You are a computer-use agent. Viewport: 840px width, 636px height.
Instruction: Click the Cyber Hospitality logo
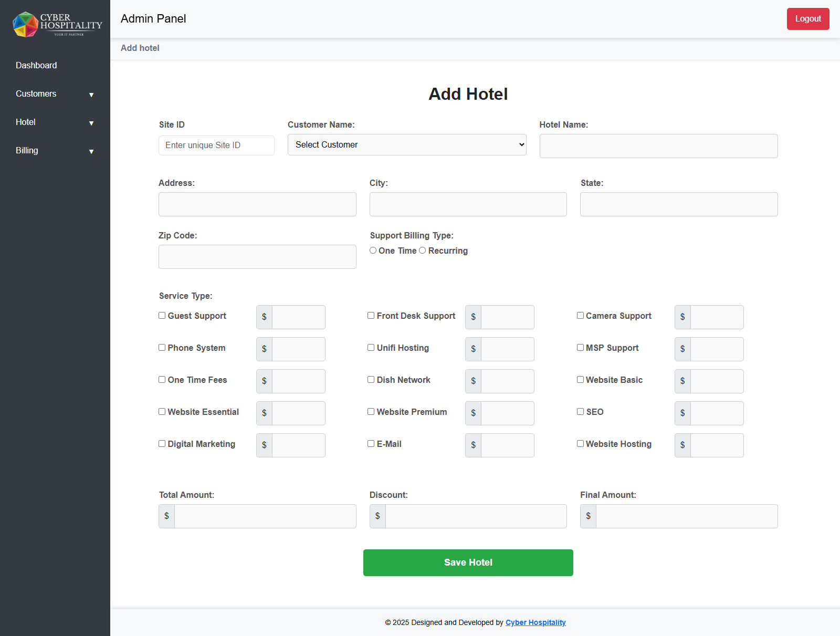[57, 24]
